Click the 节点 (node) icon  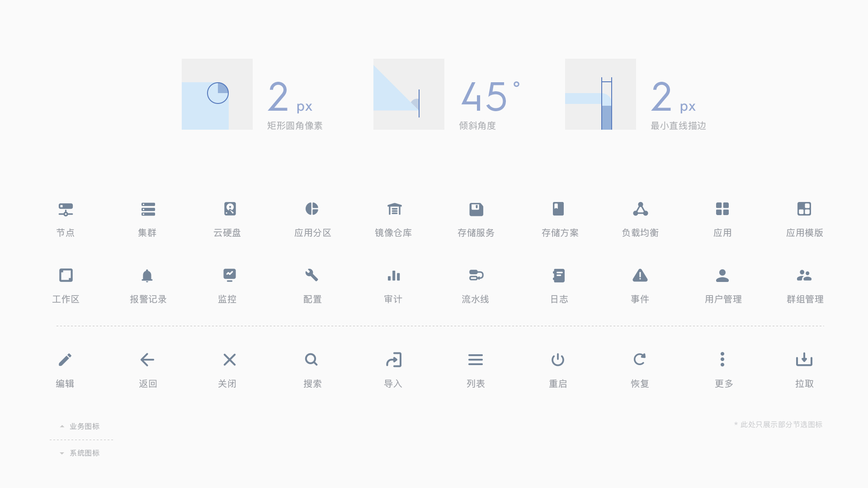pos(66,210)
